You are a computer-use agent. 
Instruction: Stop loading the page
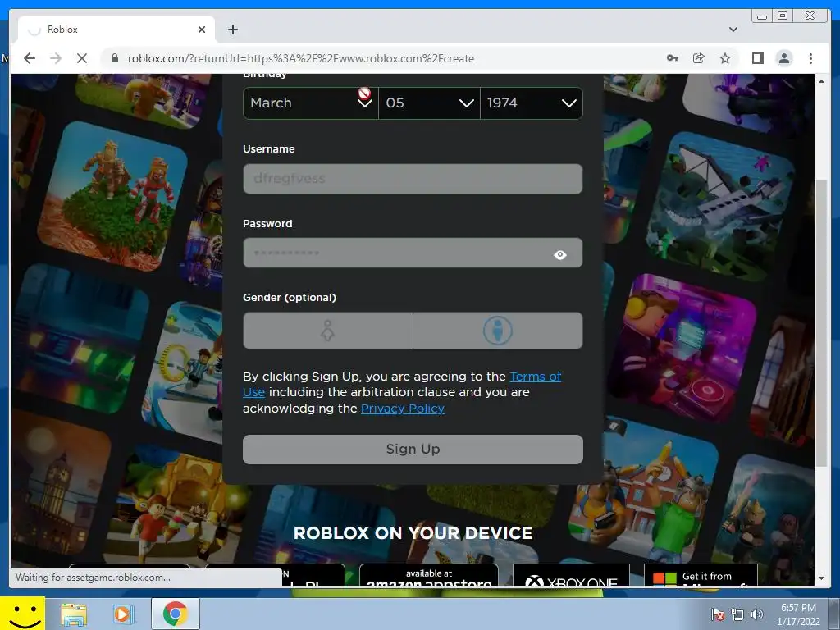82,58
